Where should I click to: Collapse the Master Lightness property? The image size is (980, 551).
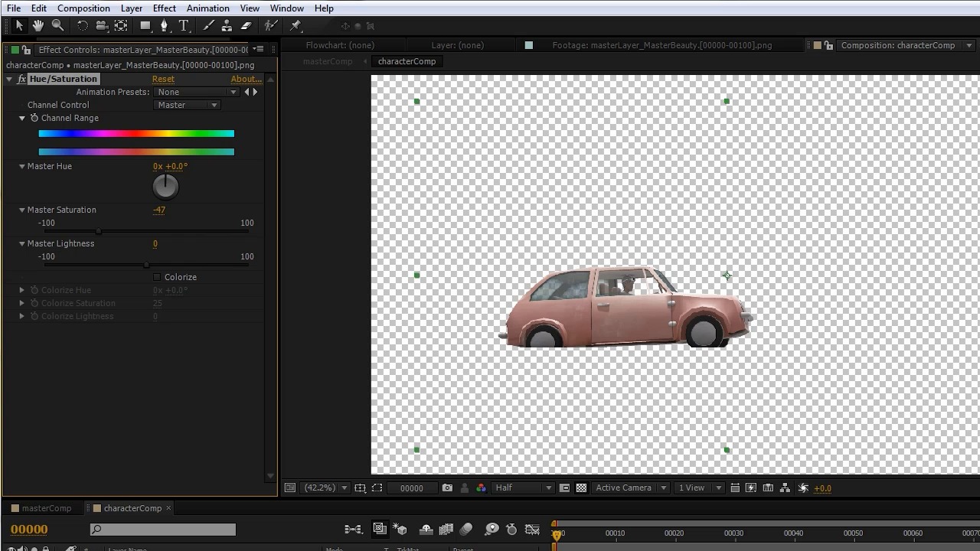pyautogui.click(x=22, y=243)
